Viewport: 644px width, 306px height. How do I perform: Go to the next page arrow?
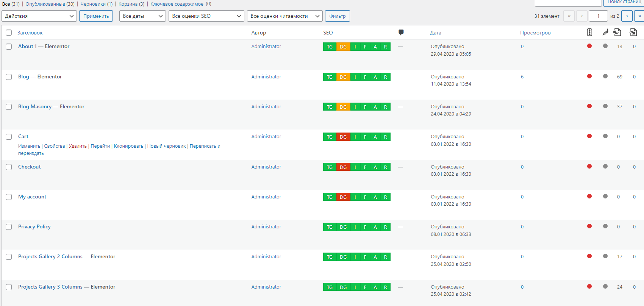tap(627, 16)
